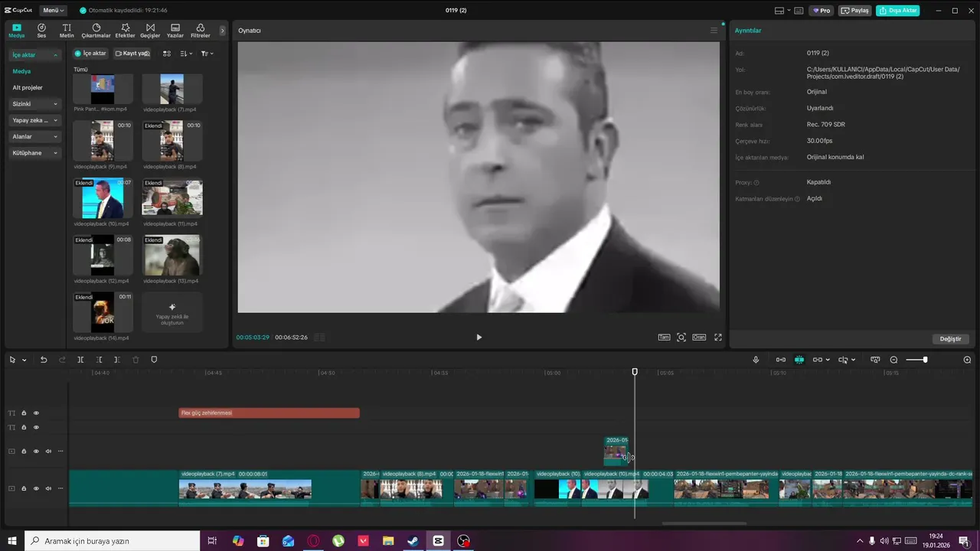Open notification center in system tray
The image size is (980, 551).
coord(963,541)
